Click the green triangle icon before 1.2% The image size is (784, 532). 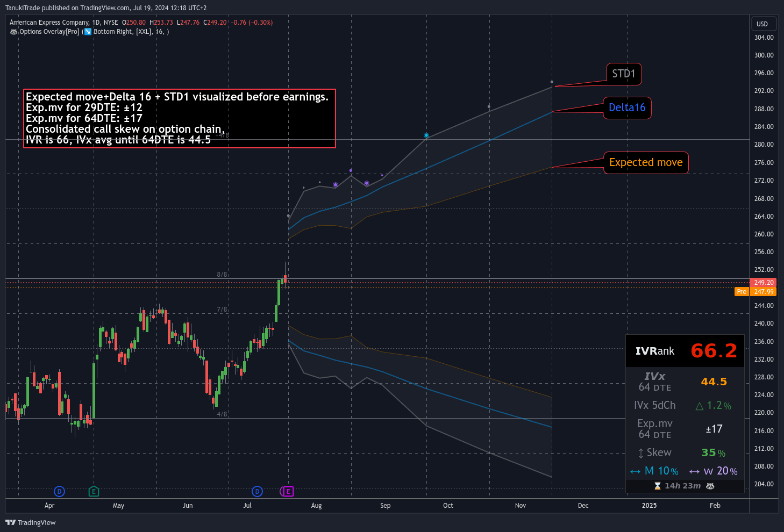[699, 406]
